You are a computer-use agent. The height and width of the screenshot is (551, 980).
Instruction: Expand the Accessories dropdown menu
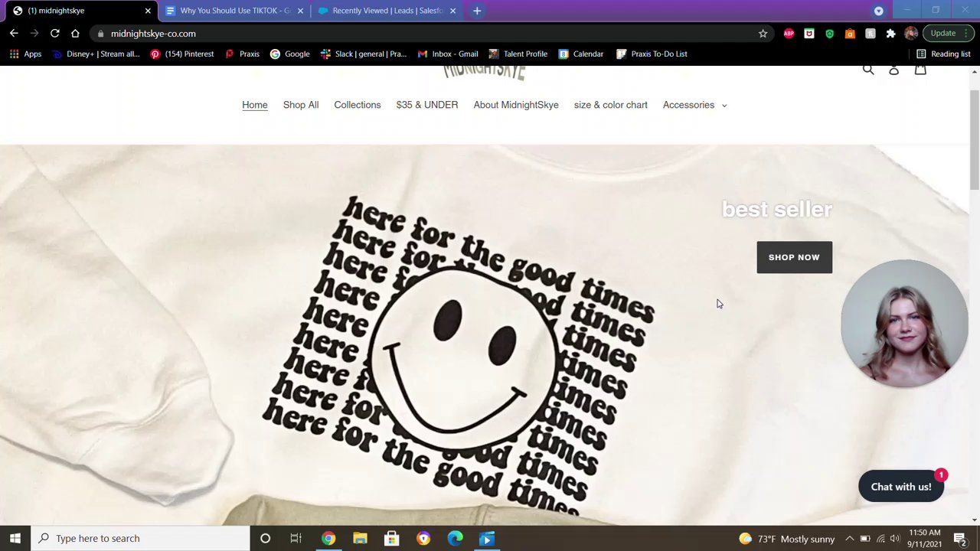(x=694, y=105)
